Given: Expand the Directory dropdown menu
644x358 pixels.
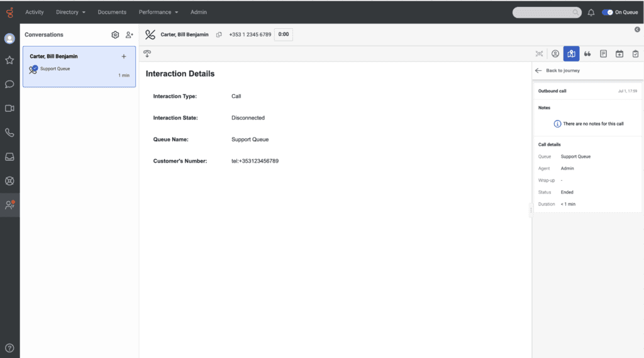Looking at the screenshot, I should [x=70, y=12].
